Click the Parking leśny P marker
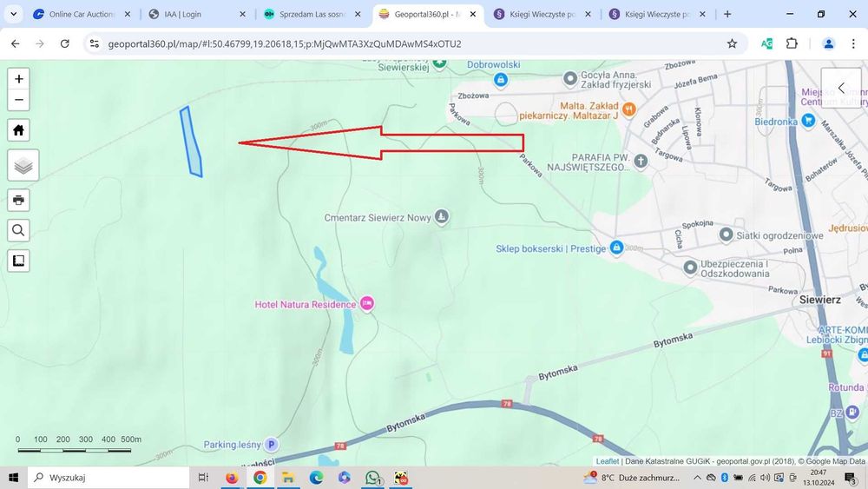The image size is (868, 489). click(271, 444)
